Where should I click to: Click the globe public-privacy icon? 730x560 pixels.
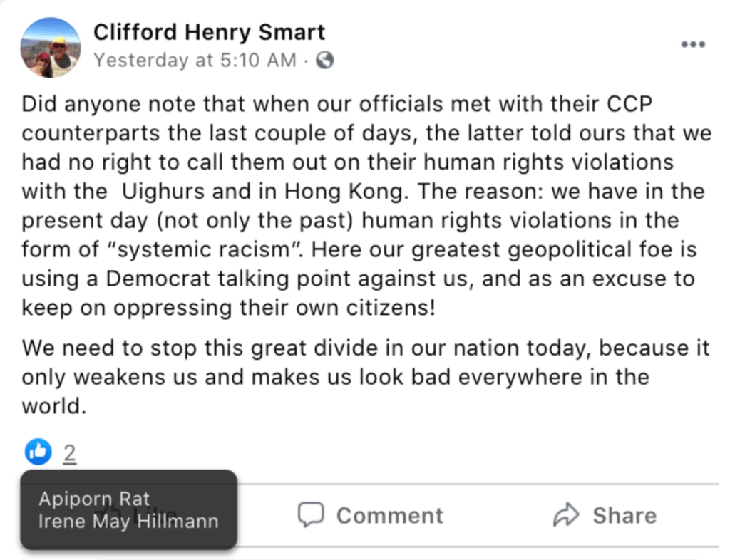324,61
